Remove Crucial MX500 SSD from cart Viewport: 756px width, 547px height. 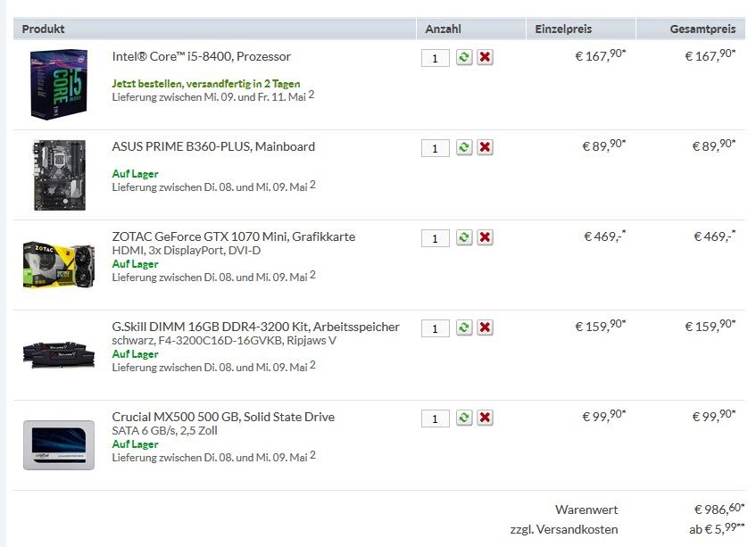[x=485, y=418]
